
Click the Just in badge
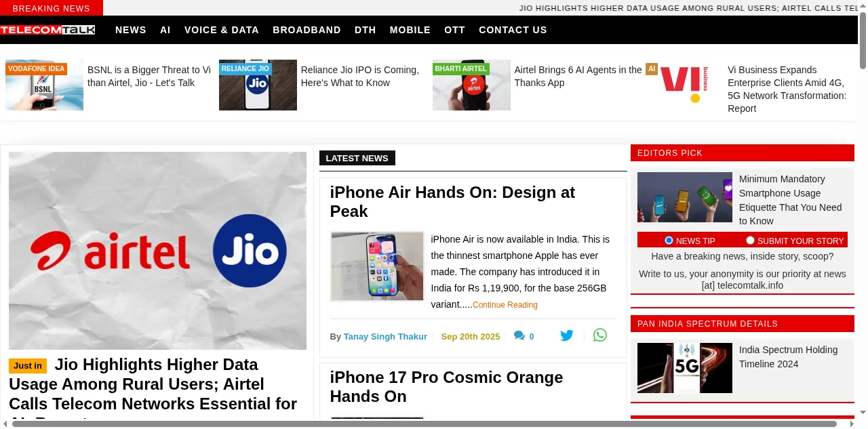tap(28, 365)
